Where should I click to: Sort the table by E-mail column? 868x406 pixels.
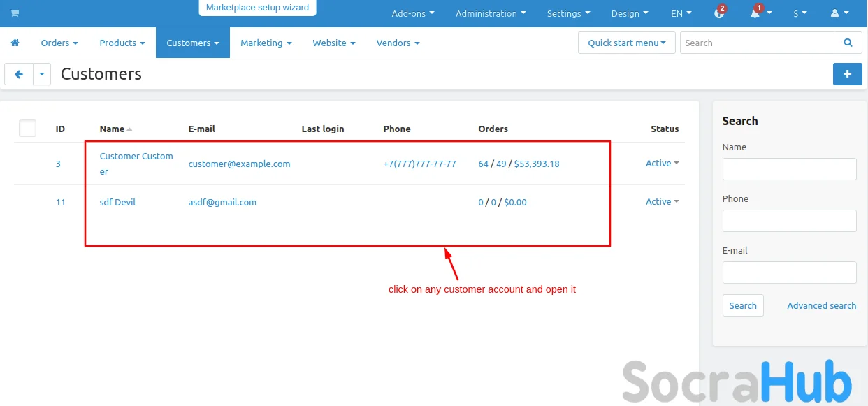click(x=201, y=129)
